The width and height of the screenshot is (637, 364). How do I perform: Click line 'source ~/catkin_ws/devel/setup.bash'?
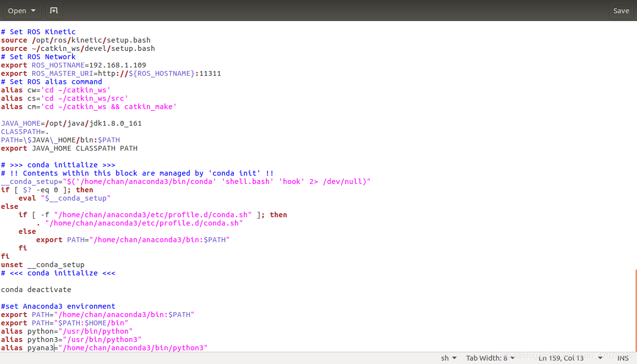click(78, 48)
